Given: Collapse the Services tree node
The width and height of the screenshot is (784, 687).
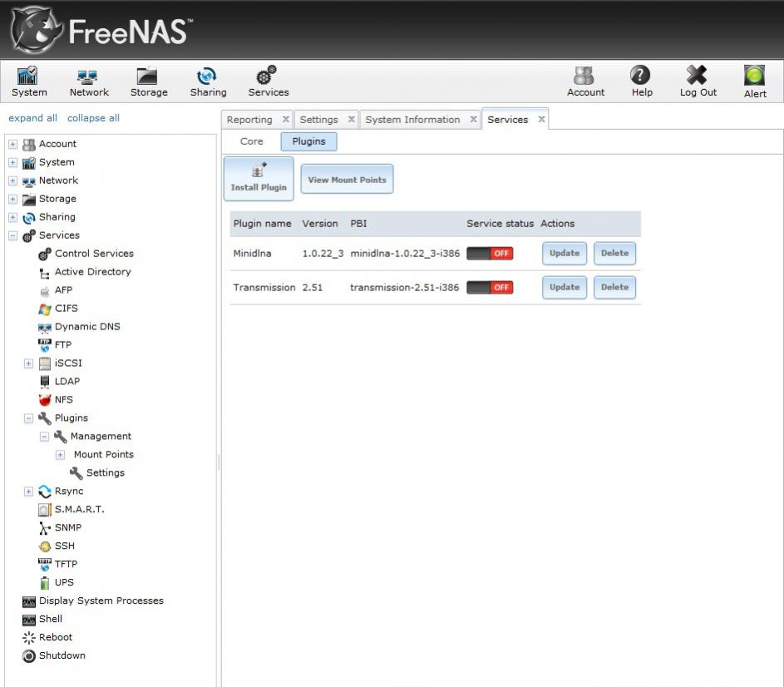Looking at the screenshot, I should coord(13,235).
